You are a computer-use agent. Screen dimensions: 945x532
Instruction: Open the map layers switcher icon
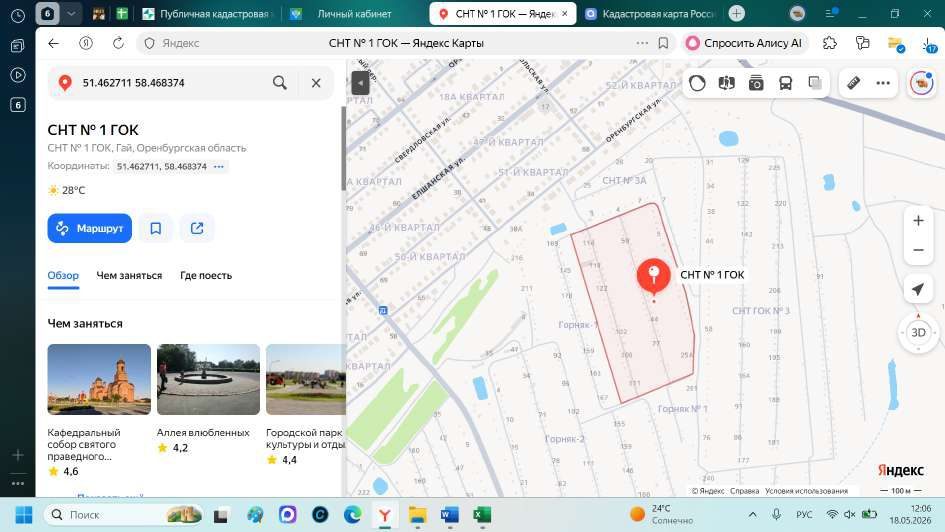pos(815,83)
